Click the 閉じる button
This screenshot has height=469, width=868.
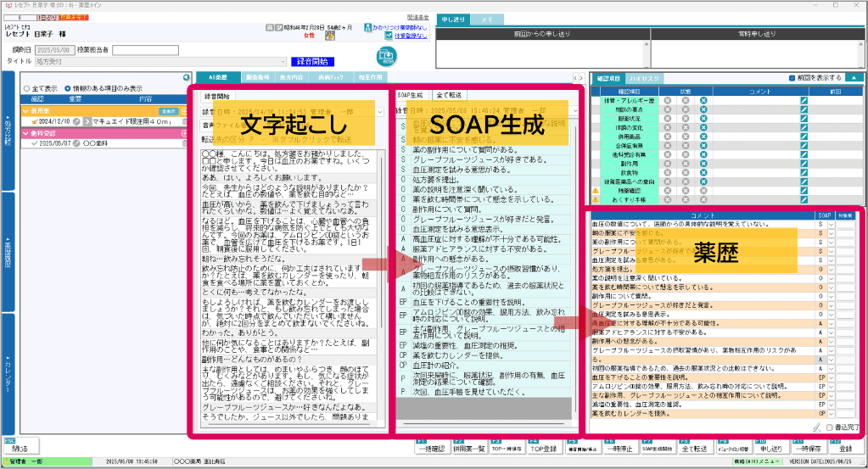[20, 448]
